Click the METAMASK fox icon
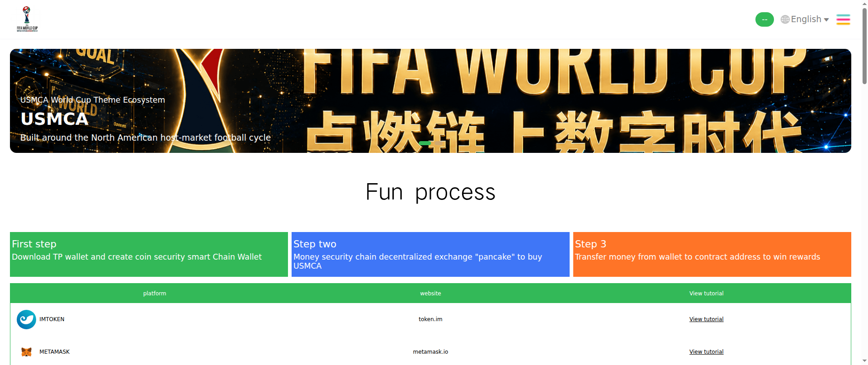Image resolution: width=868 pixels, height=365 pixels. [x=26, y=352]
